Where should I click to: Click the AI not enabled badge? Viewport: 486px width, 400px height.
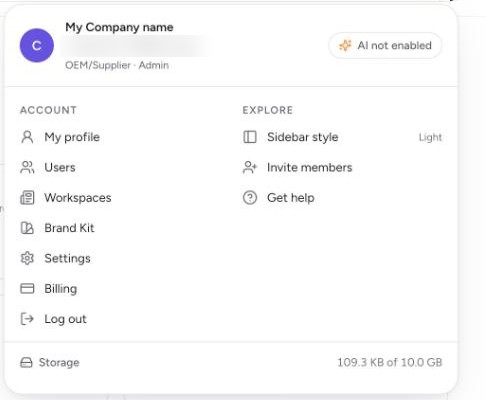click(385, 45)
